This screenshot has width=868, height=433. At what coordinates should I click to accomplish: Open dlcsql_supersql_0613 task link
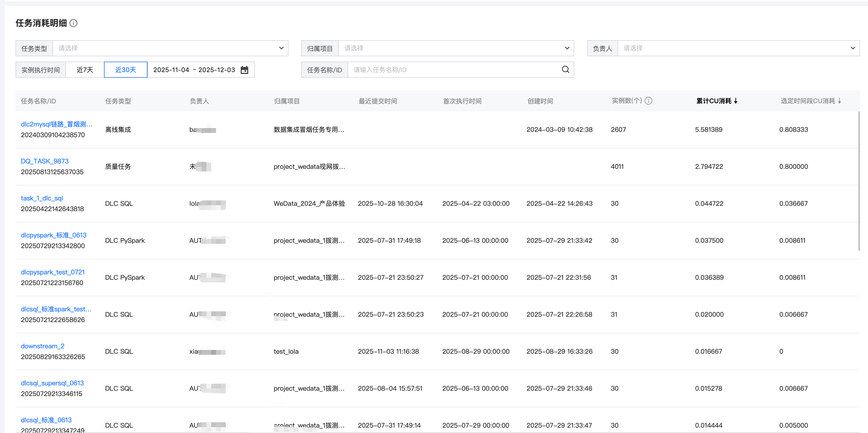click(x=52, y=383)
